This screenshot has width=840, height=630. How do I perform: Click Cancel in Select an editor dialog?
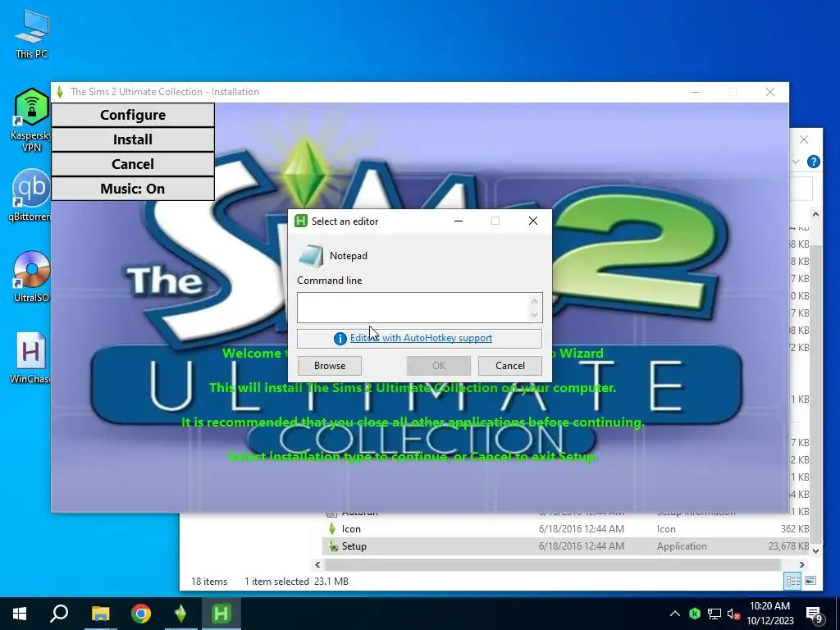pos(510,366)
